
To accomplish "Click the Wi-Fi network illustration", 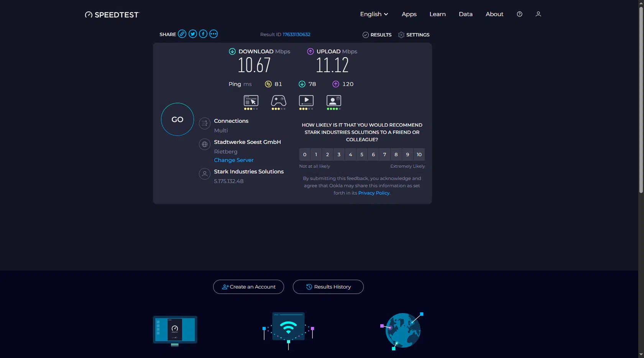I will point(288,331).
